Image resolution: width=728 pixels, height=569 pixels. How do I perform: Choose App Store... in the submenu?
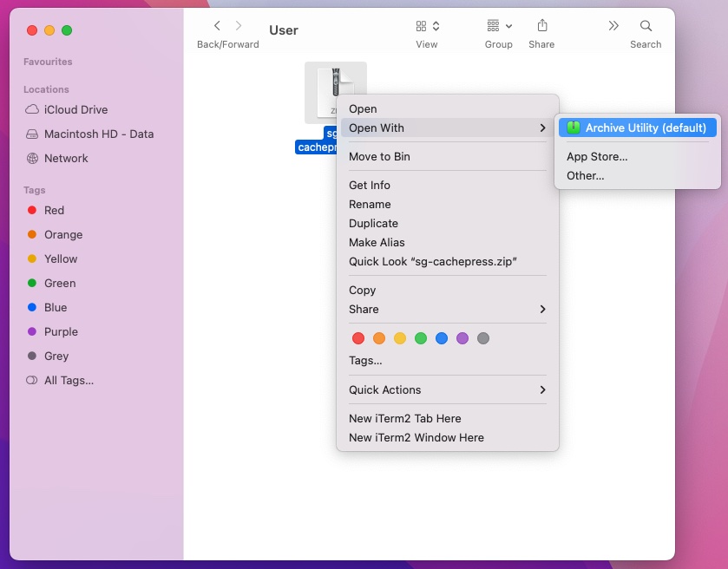(x=638, y=156)
